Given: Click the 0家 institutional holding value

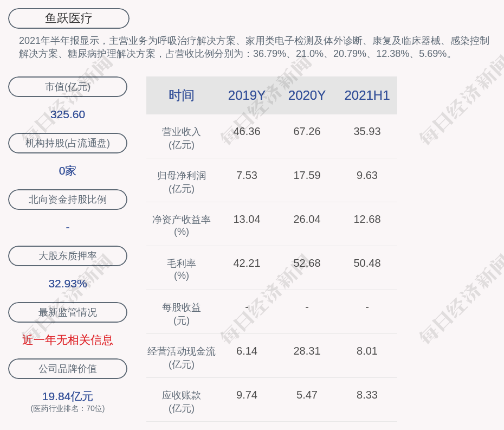Looking at the screenshot, I should (x=68, y=171).
